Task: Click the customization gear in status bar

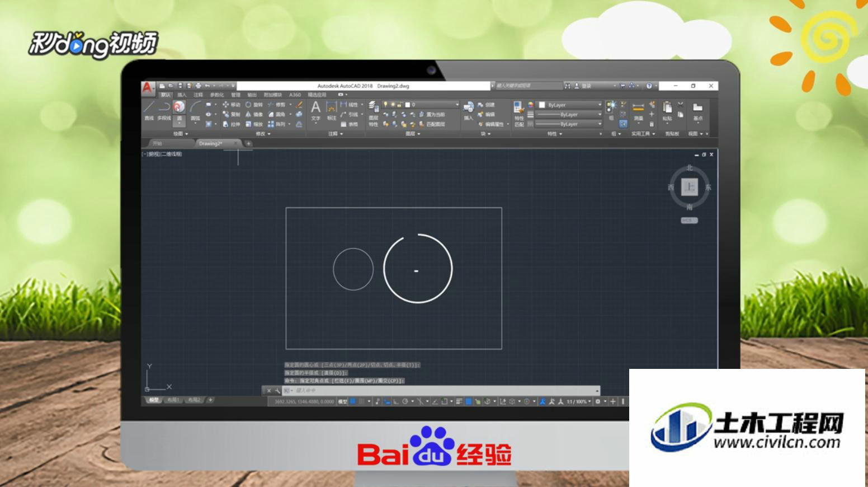Action: point(598,401)
